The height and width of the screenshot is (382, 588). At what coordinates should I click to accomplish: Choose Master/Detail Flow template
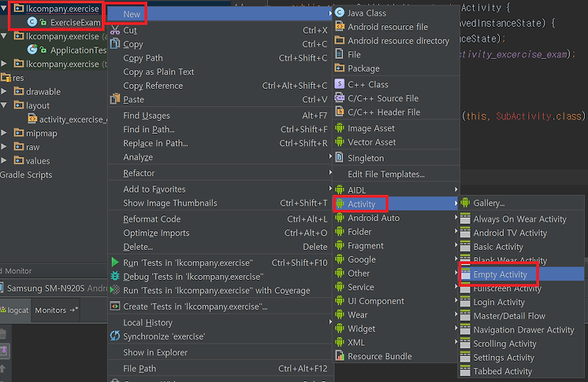[521, 316]
